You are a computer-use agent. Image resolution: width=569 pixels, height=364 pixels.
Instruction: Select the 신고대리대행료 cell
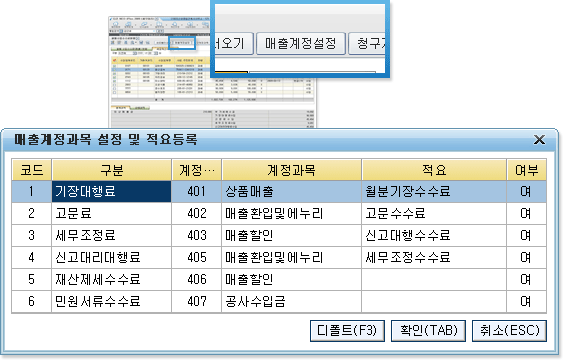pos(111,258)
